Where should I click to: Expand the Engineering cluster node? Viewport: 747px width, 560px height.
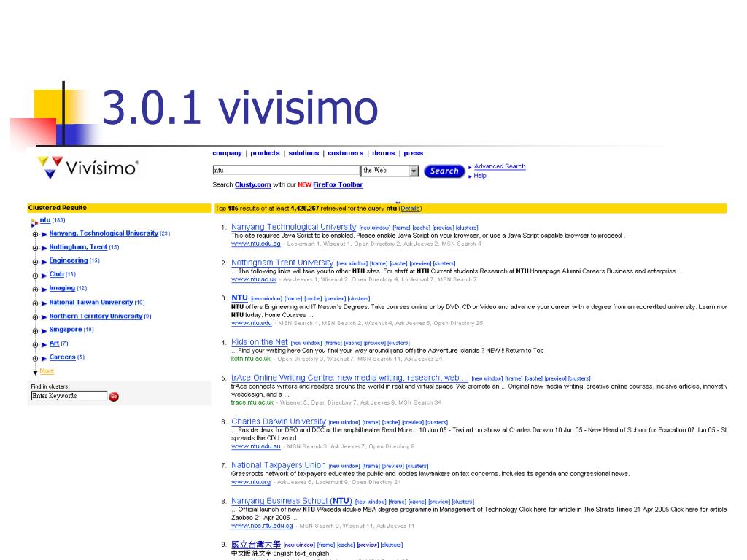point(35,262)
